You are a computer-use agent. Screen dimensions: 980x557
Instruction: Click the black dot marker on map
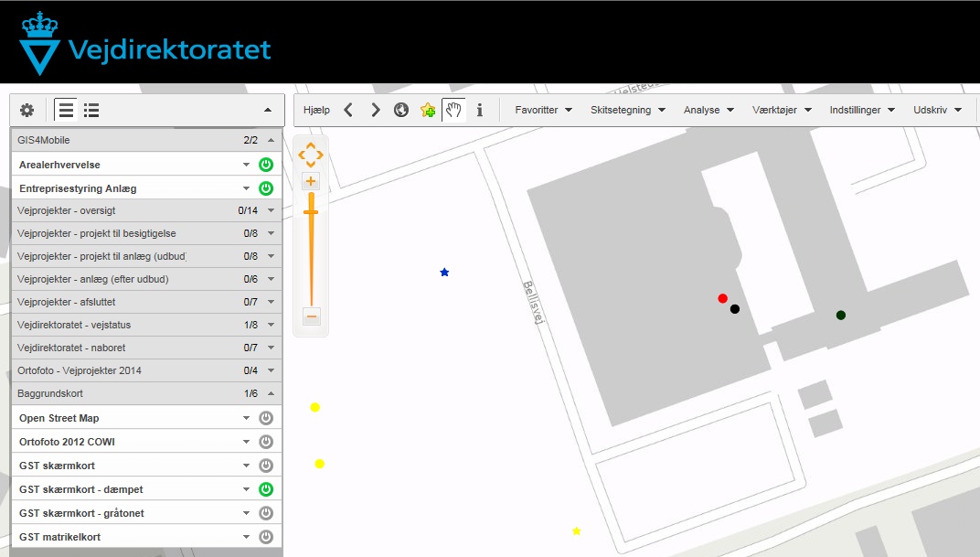[735, 309]
